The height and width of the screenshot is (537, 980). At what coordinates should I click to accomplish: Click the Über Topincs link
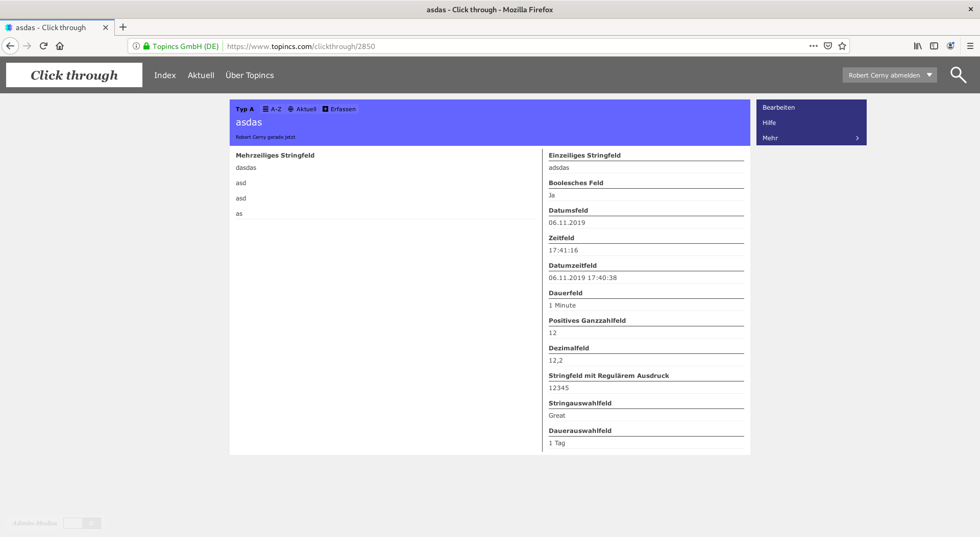[250, 75]
